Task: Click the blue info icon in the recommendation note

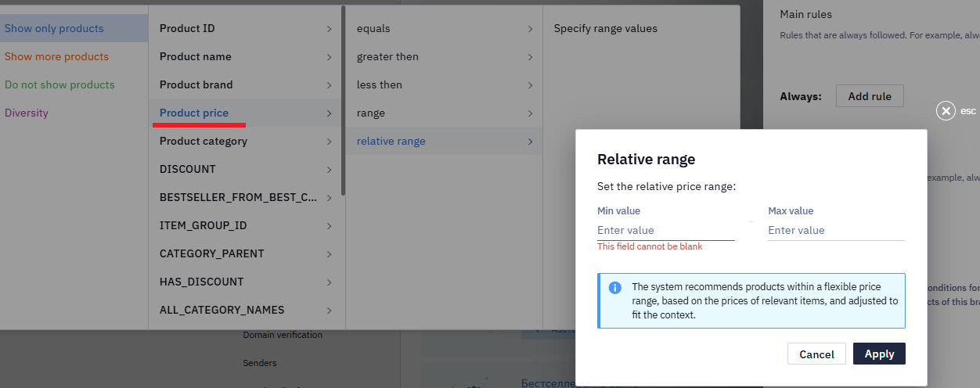Action: (615, 287)
